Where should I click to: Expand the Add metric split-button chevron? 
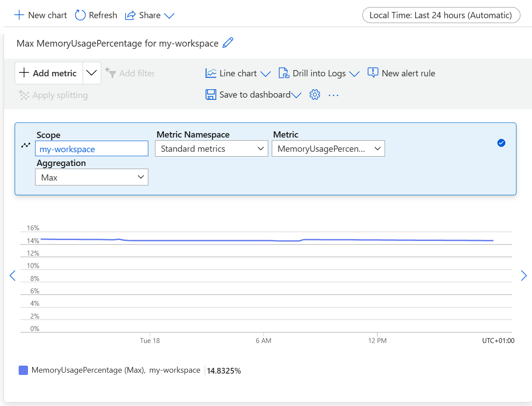pyautogui.click(x=91, y=73)
